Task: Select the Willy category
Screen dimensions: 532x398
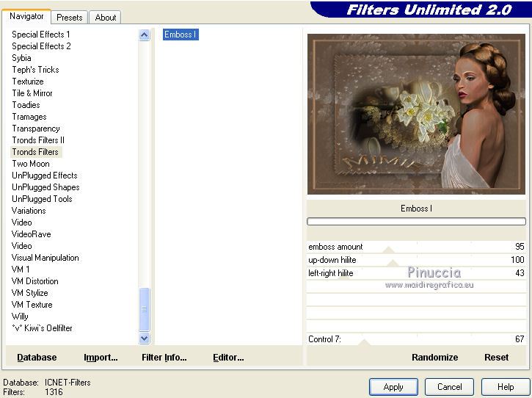Action: [x=20, y=316]
